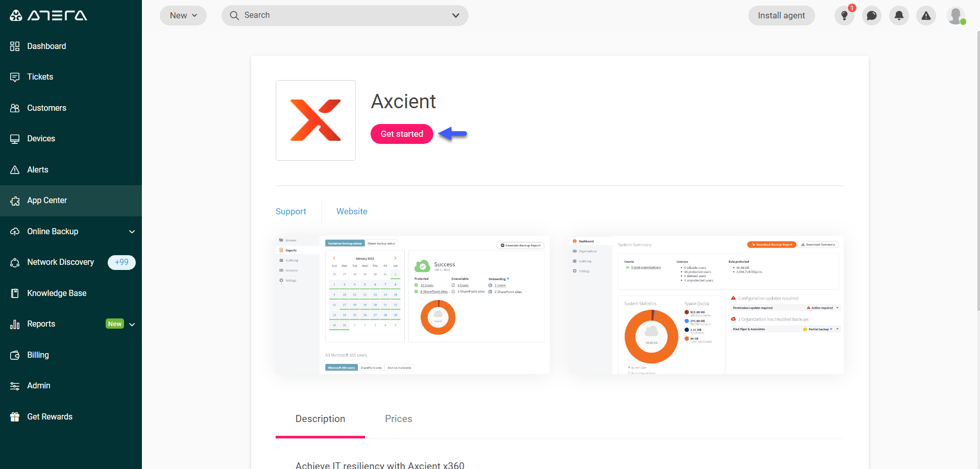Open Get Rewards in sidebar

pyautogui.click(x=50, y=416)
